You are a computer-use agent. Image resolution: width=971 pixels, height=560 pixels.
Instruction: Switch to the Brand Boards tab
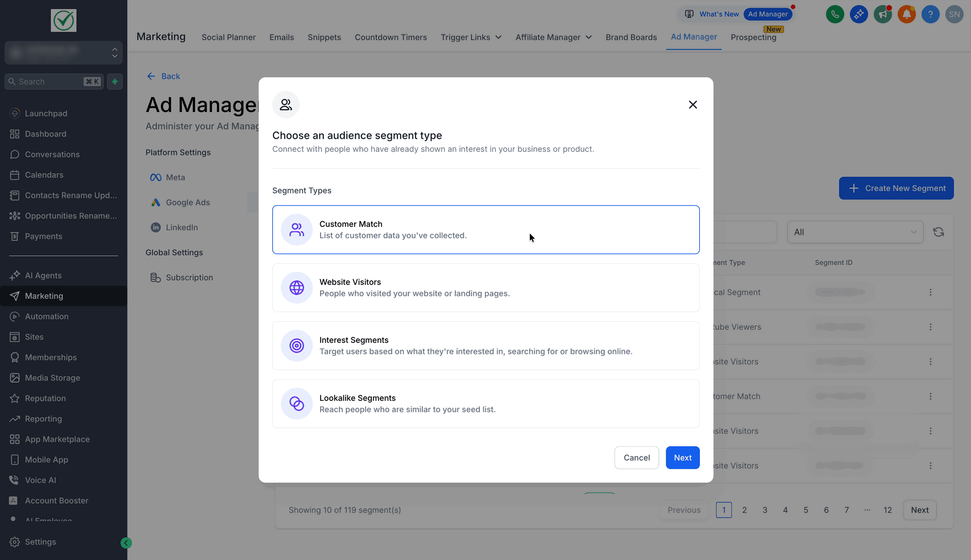coord(631,38)
